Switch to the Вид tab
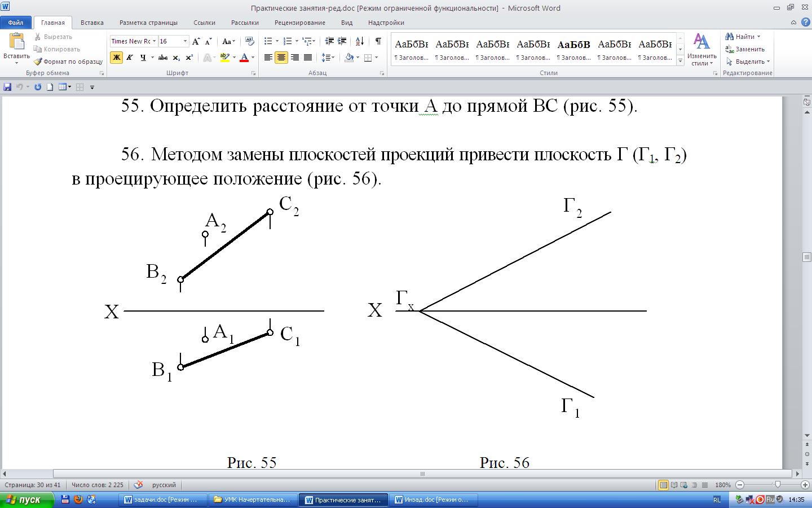The height and width of the screenshot is (508, 812). tap(347, 23)
